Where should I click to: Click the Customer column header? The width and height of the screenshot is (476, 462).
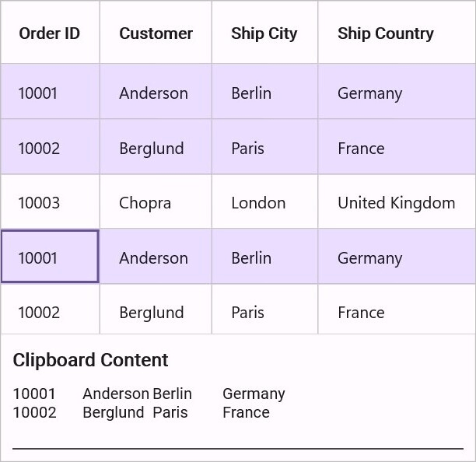pos(156,33)
